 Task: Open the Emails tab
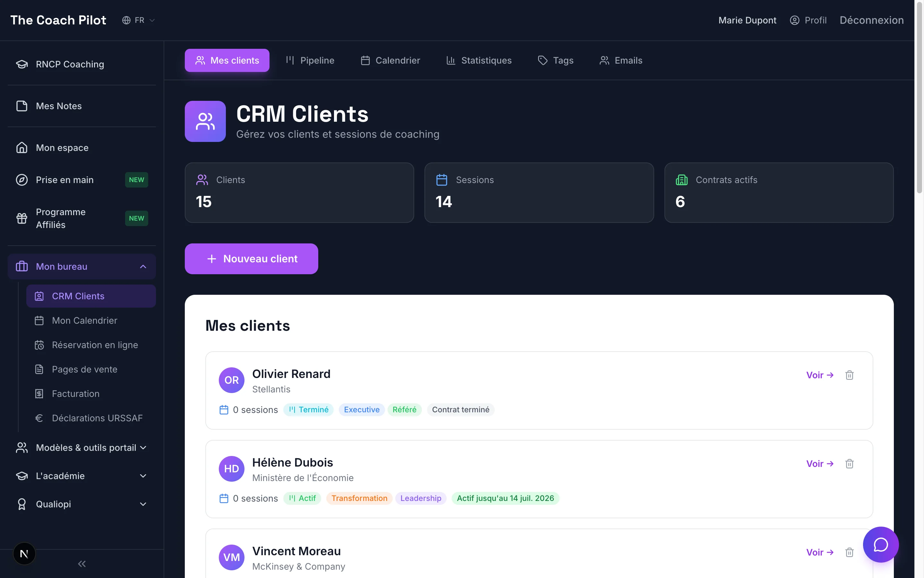pos(621,60)
